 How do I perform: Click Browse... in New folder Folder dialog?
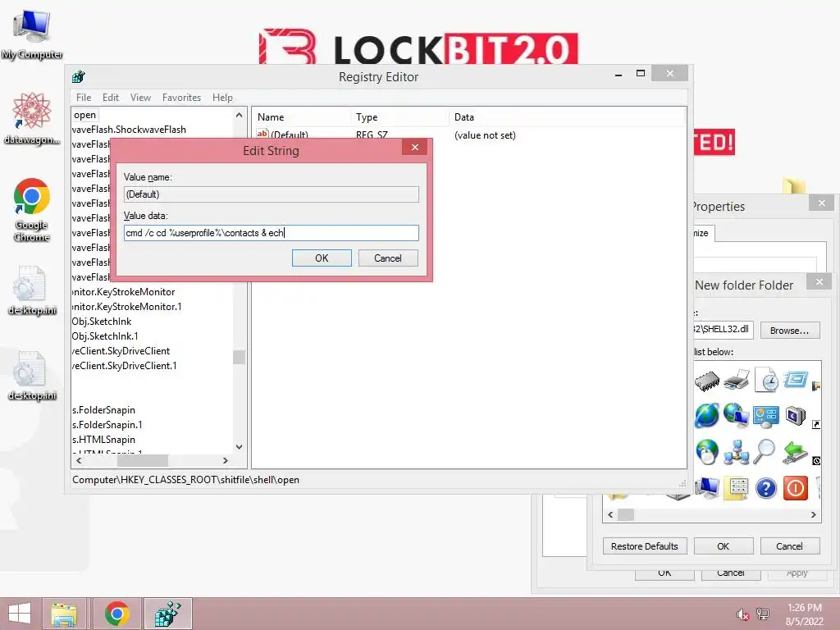click(790, 331)
